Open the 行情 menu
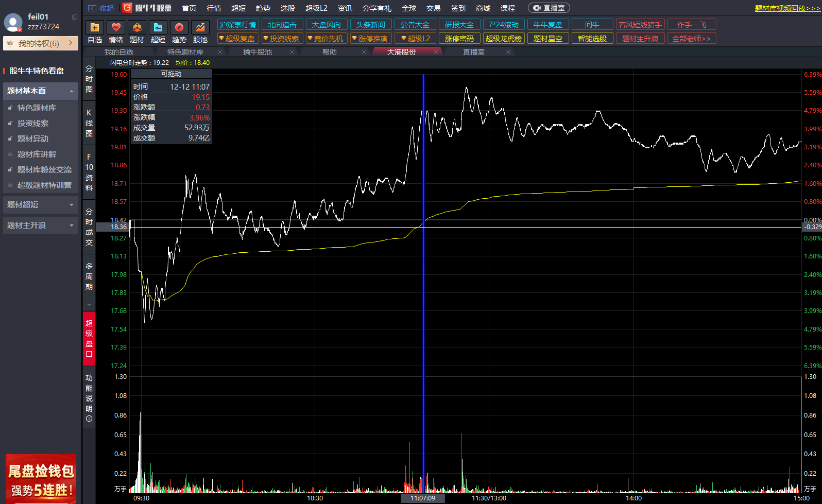The width and height of the screenshot is (822, 504). coord(214,8)
